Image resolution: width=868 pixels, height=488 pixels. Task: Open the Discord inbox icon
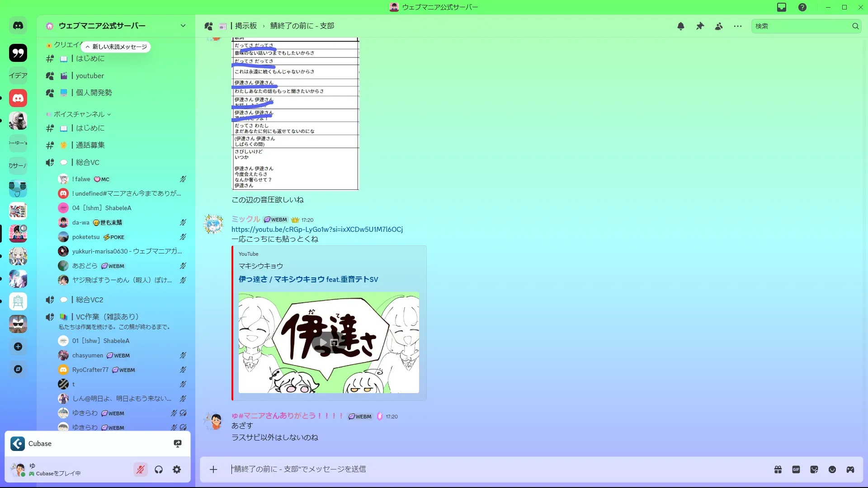click(x=782, y=7)
